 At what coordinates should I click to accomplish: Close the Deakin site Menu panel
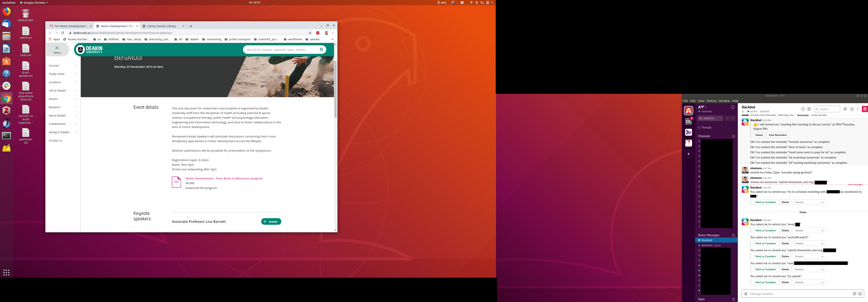pos(57,50)
